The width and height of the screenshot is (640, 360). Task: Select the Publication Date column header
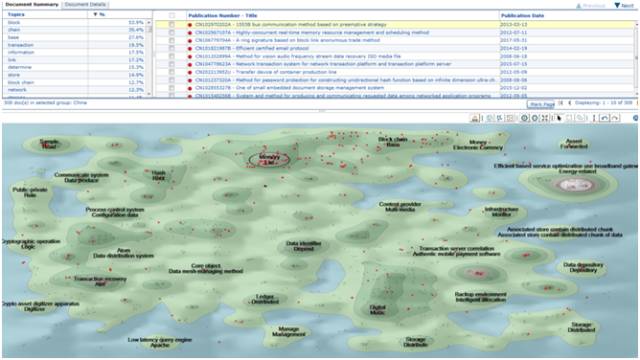(522, 16)
